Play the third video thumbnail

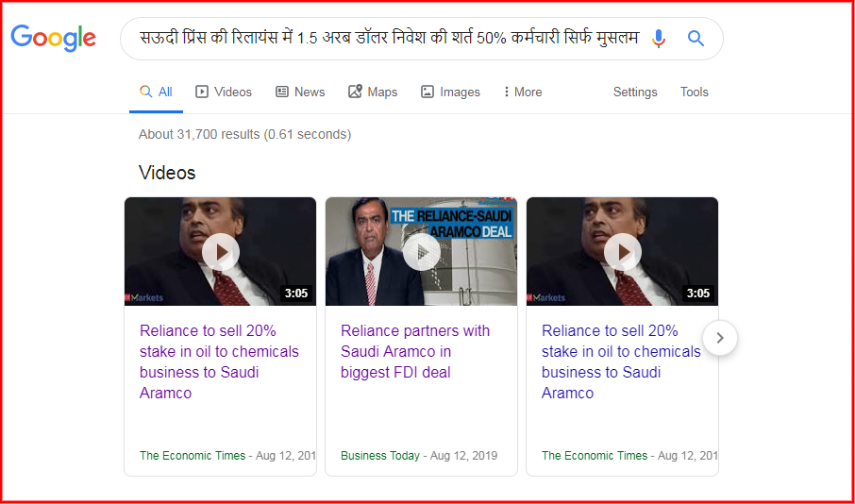(622, 251)
